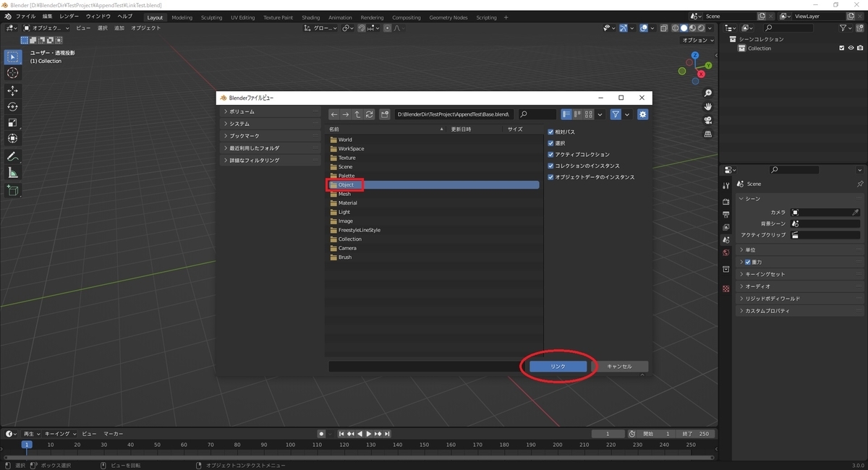The width and height of the screenshot is (868, 470).
Task: Toggle the camera view icon
Action: (x=708, y=120)
